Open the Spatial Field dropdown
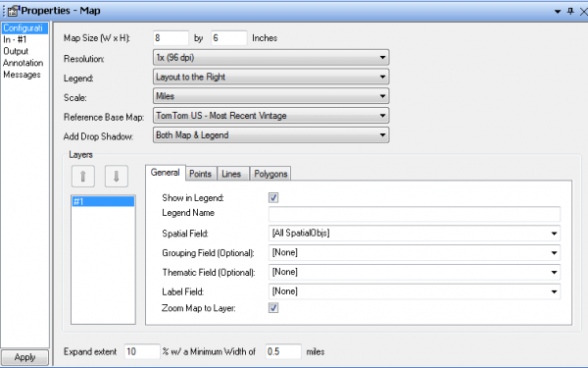The image size is (588, 368). pyautogui.click(x=415, y=234)
